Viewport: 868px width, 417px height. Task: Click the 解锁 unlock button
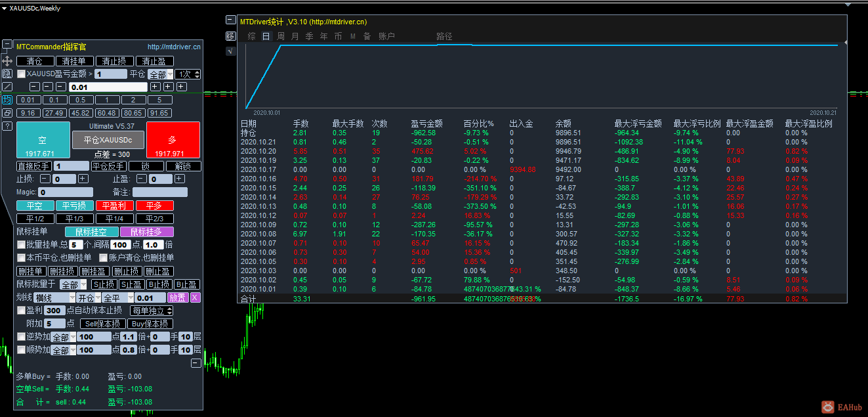[x=182, y=166]
